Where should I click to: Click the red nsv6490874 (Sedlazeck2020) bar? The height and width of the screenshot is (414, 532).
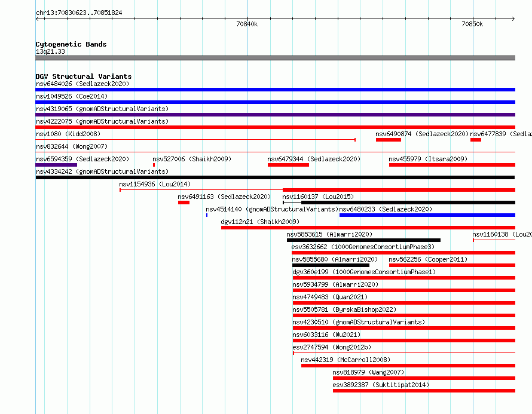point(389,140)
